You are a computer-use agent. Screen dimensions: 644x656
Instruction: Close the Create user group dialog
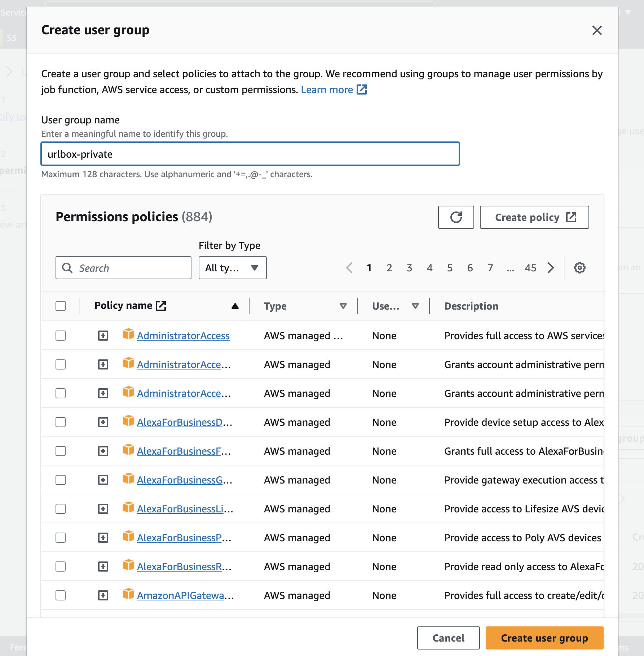tap(597, 30)
